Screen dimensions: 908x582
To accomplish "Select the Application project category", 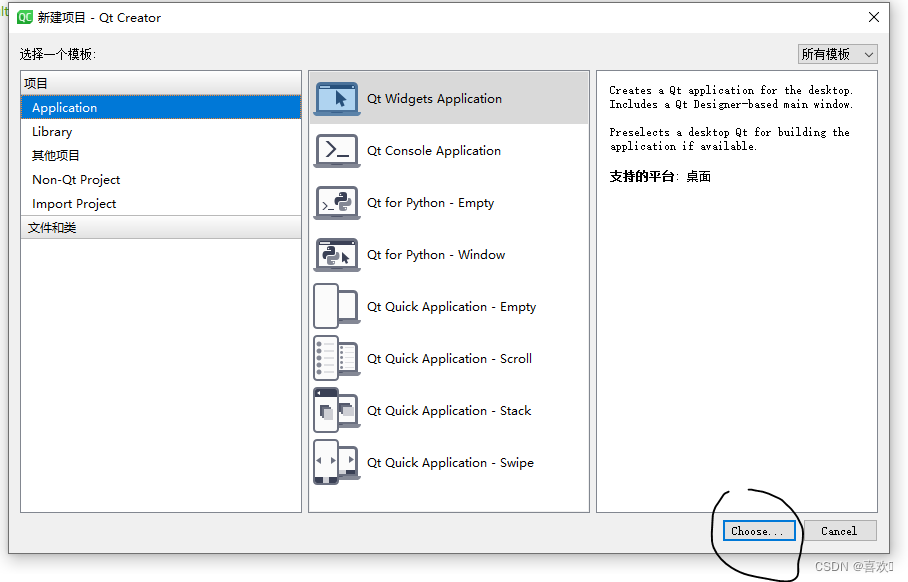I will coord(161,108).
